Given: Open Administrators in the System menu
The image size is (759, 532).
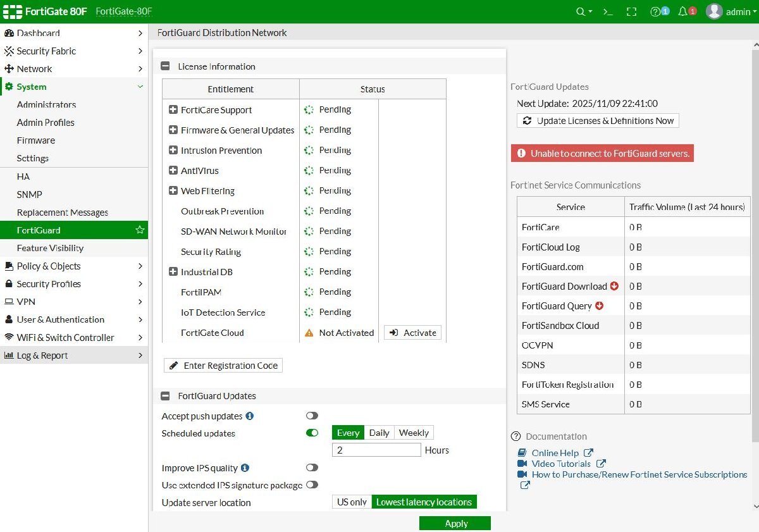Looking at the screenshot, I should pyautogui.click(x=46, y=104).
